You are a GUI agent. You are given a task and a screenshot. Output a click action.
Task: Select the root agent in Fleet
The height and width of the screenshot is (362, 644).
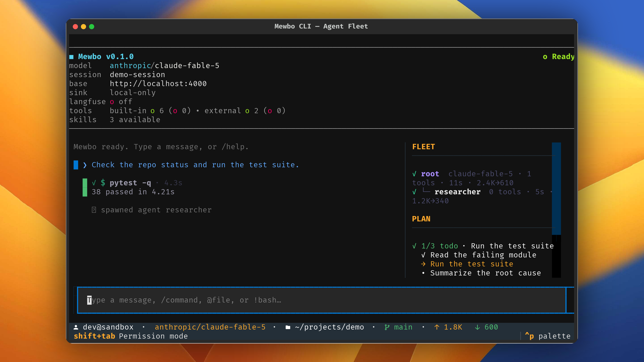click(x=430, y=174)
